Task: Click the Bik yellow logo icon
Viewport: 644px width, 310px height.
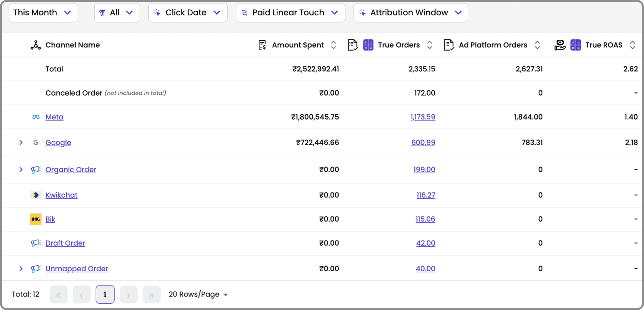Action: click(x=36, y=219)
